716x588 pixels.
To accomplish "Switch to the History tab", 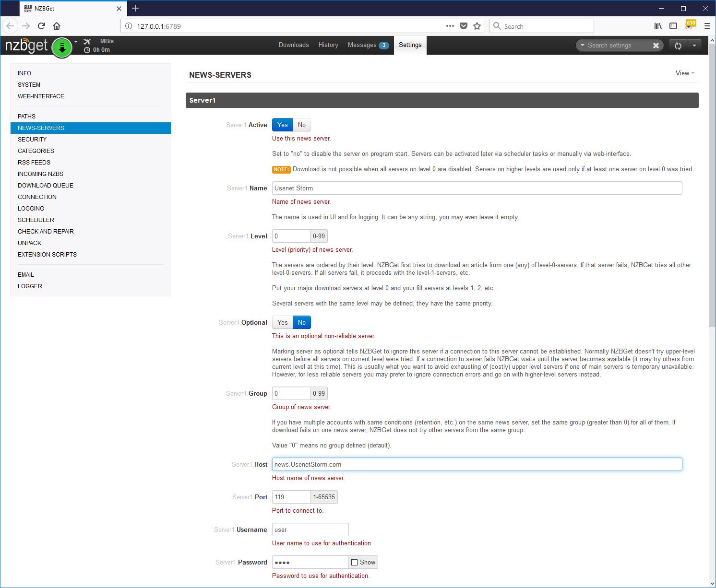I will click(x=328, y=45).
